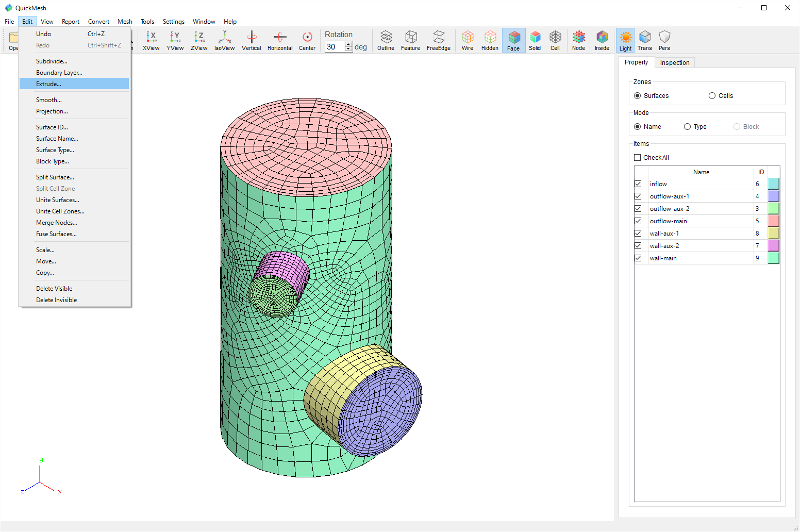Open the File menu
Viewport: 800px width, 532px height.
9,22
